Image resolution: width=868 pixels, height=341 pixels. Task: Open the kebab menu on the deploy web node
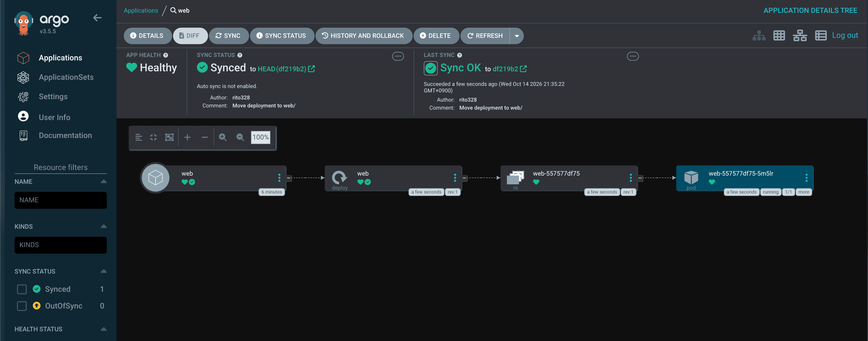(x=455, y=177)
